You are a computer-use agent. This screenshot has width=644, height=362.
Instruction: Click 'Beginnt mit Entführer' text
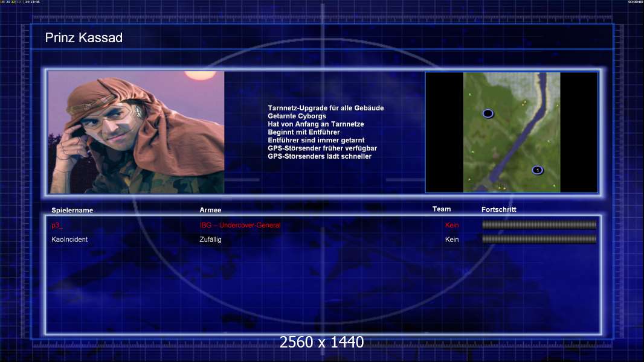tap(304, 132)
